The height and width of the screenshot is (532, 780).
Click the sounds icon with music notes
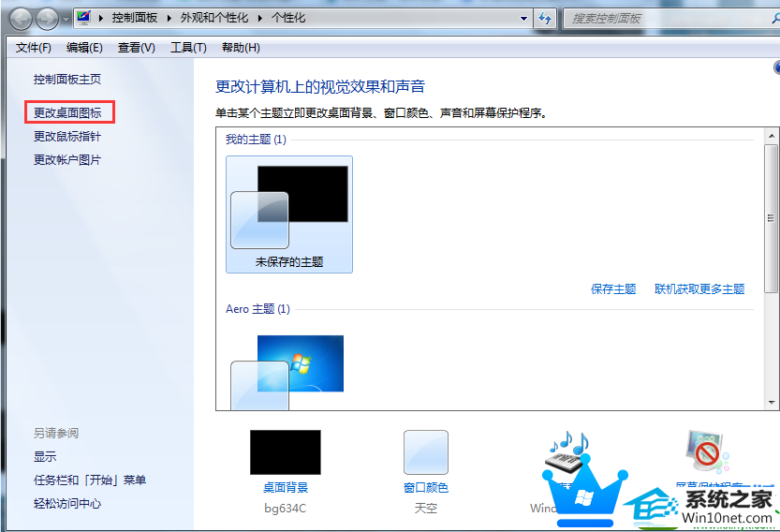pyautogui.click(x=567, y=451)
